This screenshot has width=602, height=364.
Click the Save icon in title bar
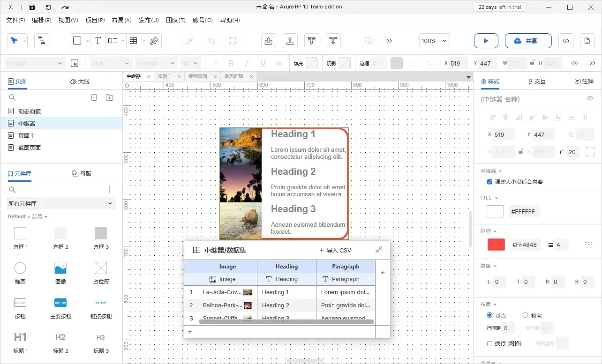tap(32, 7)
